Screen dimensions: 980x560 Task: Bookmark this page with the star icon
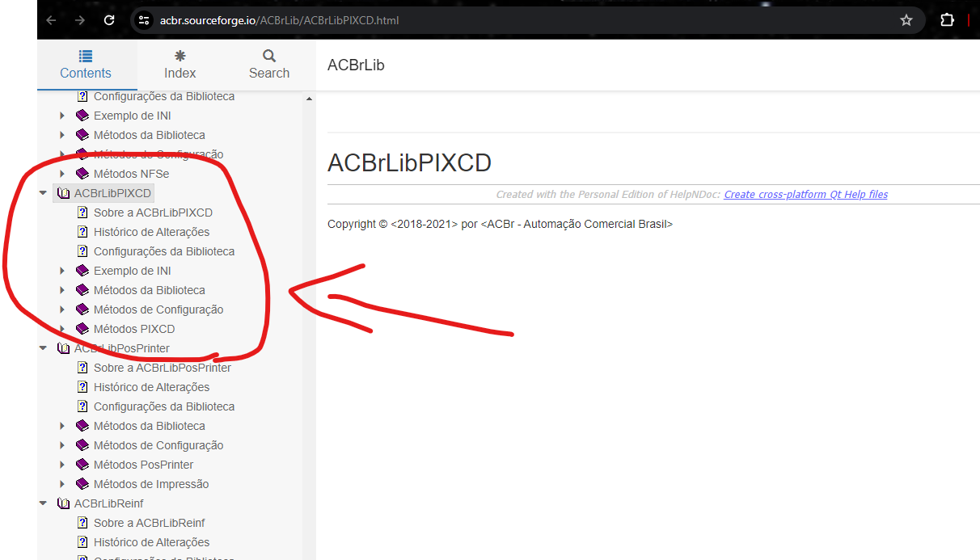coord(906,20)
